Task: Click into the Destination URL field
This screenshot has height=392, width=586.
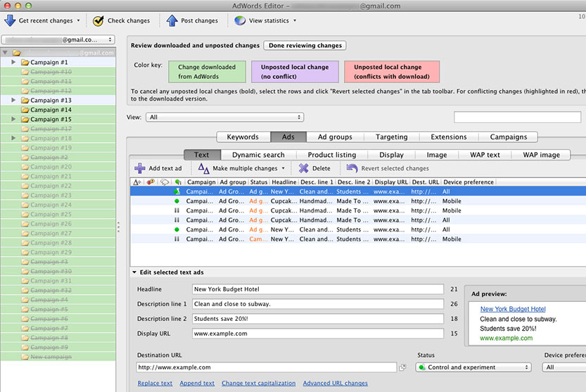Action: 267,367
